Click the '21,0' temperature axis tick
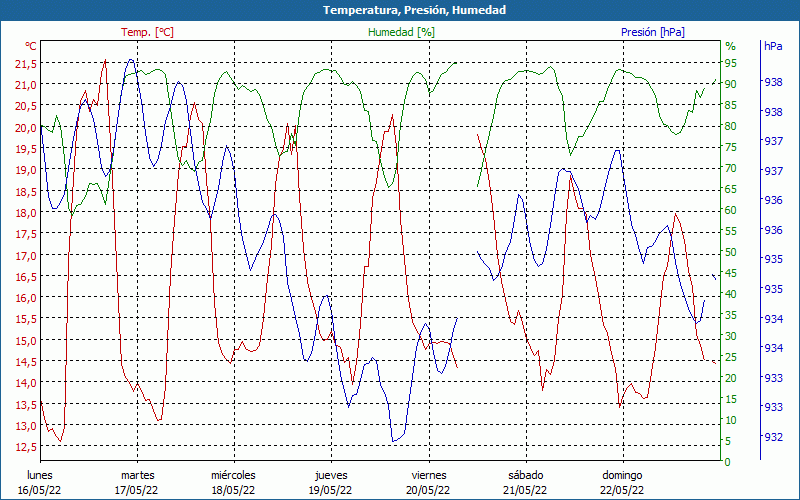800x500 pixels. 27,85
